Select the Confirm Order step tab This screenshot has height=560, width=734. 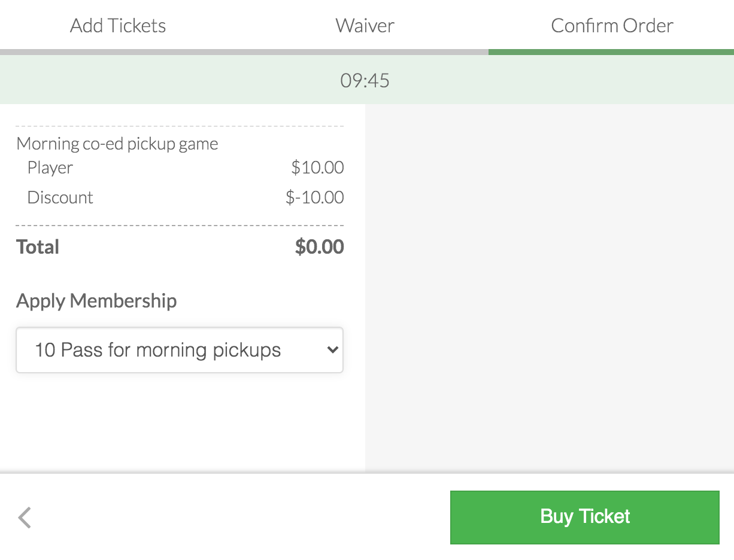[612, 26]
